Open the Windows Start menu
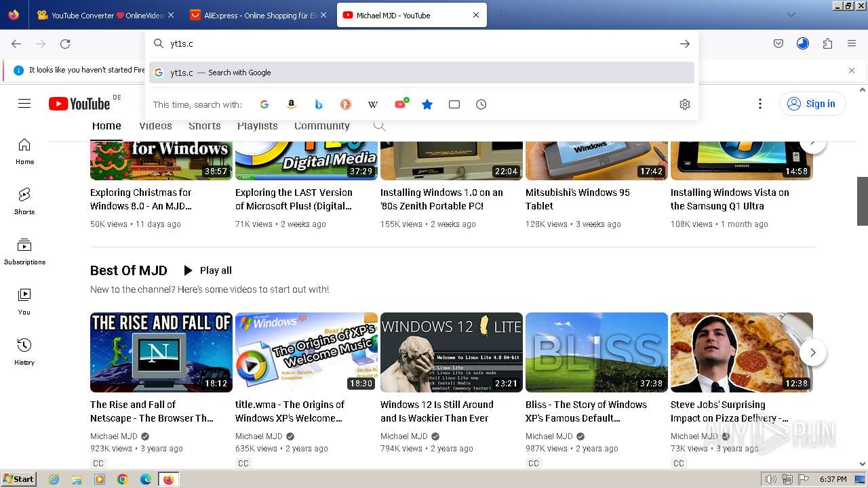The height and width of the screenshot is (488, 868). (x=19, y=479)
